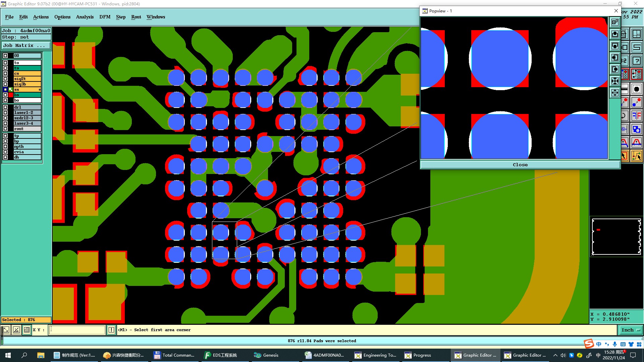This screenshot has height=362, width=644.
Task: Open the Analysis menu
Action: click(x=85, y=17)
